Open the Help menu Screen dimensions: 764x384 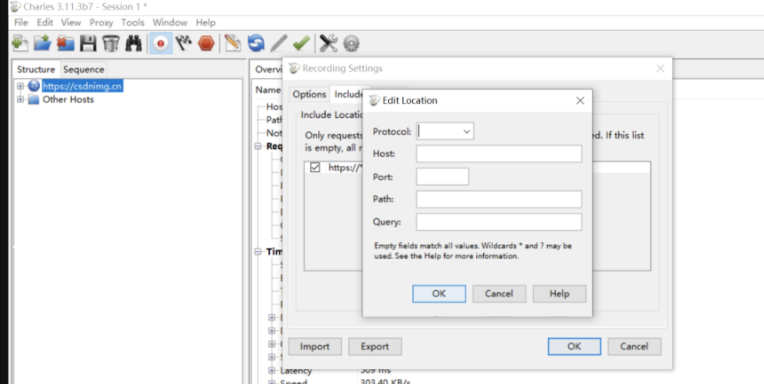206,22
